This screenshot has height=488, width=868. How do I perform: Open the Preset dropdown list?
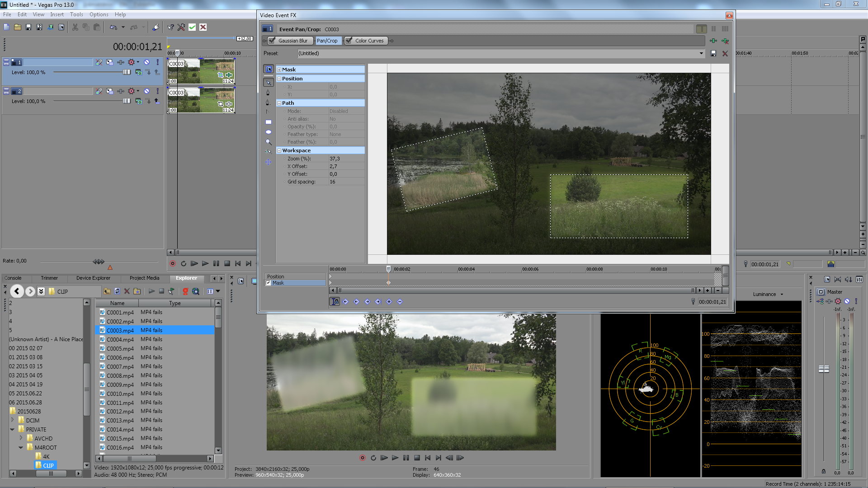coord(701,53)
